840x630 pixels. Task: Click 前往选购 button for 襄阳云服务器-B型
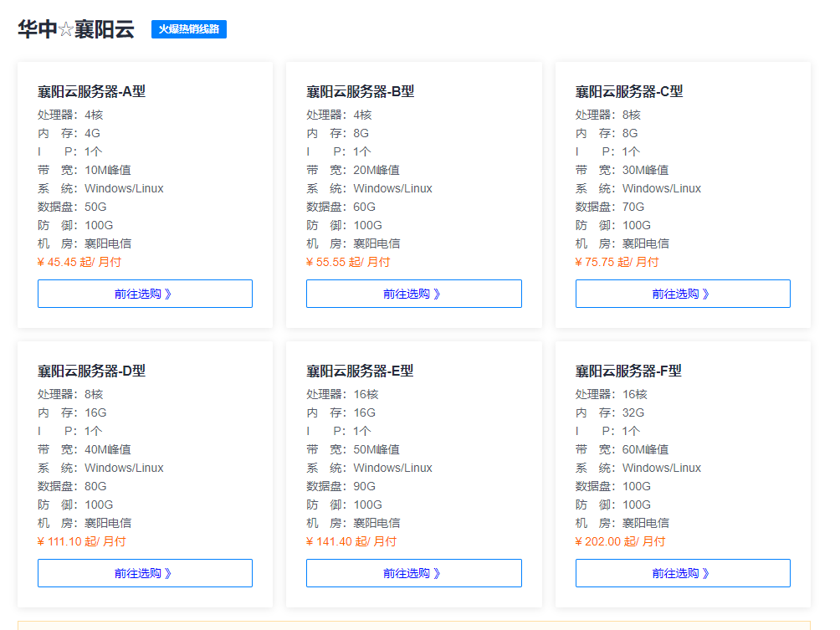pyautogui.click(x=413, y=294)
